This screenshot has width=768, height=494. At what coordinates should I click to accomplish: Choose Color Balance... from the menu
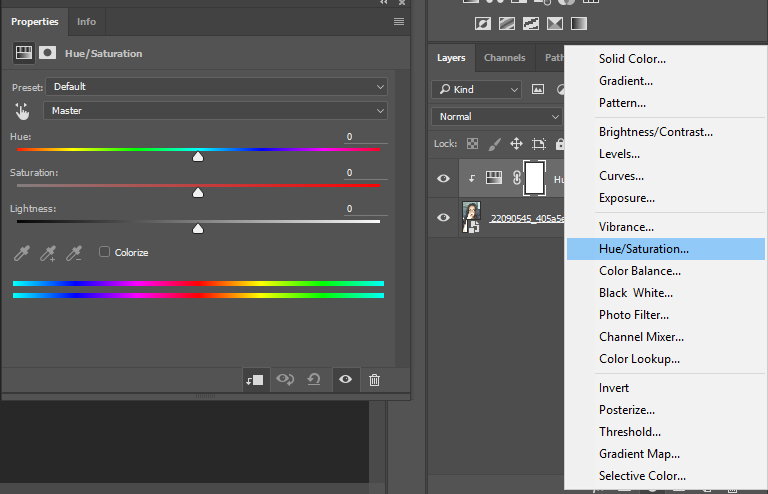pos(666,271)
